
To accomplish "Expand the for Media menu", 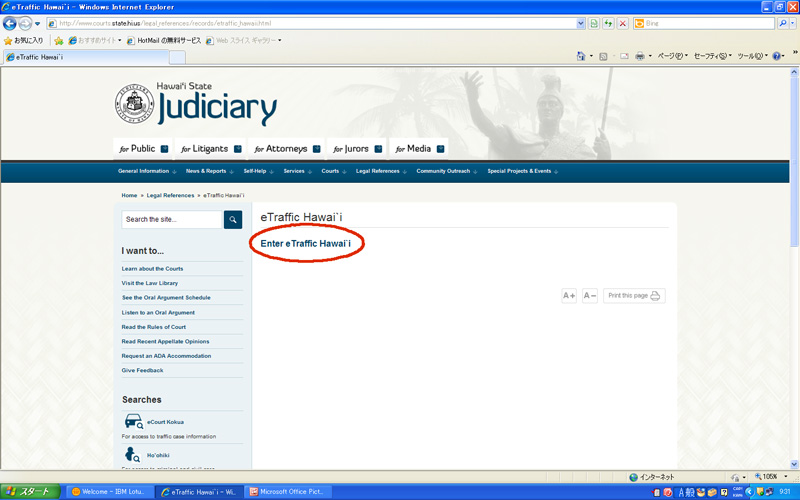I will [419, 148].
